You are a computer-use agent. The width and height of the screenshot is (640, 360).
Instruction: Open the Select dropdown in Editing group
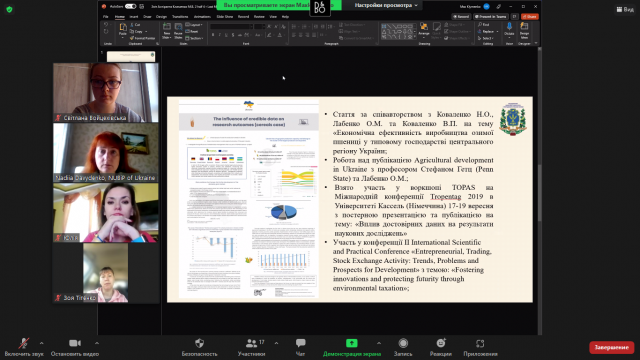[486, 38]
